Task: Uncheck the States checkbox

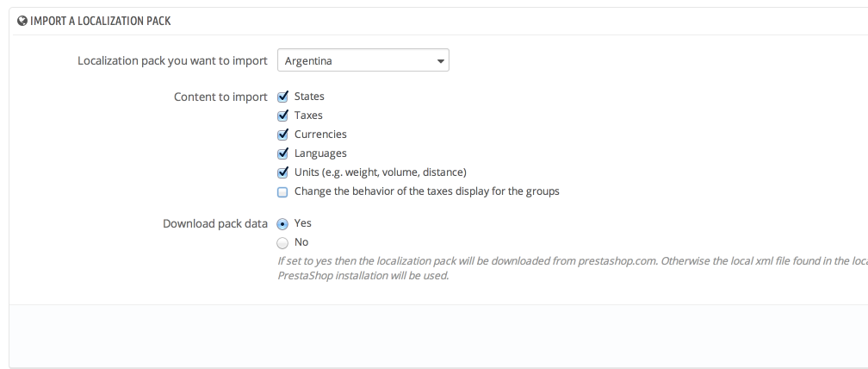Action: (282, 97)
